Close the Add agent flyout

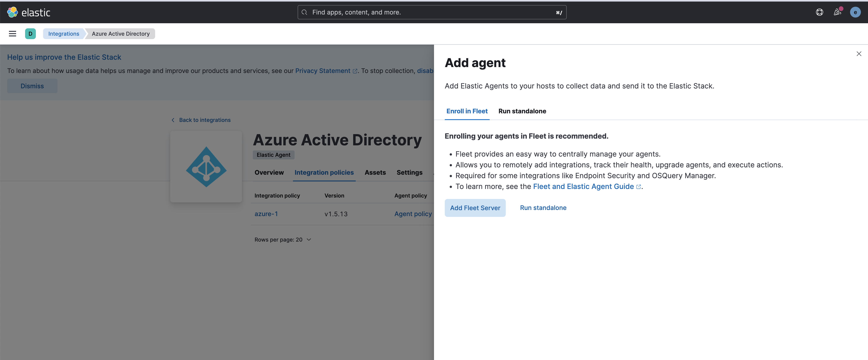point(859,54)
